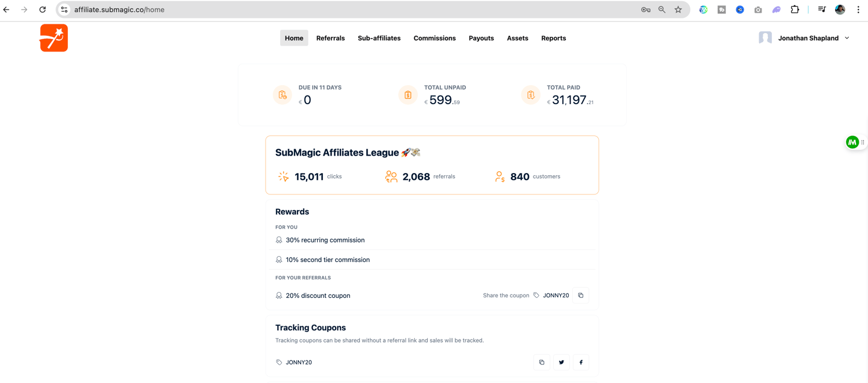Click the Total Paid 31,197.21 amount
Screen dimensions: 868x383
click(x=571, y=100)
